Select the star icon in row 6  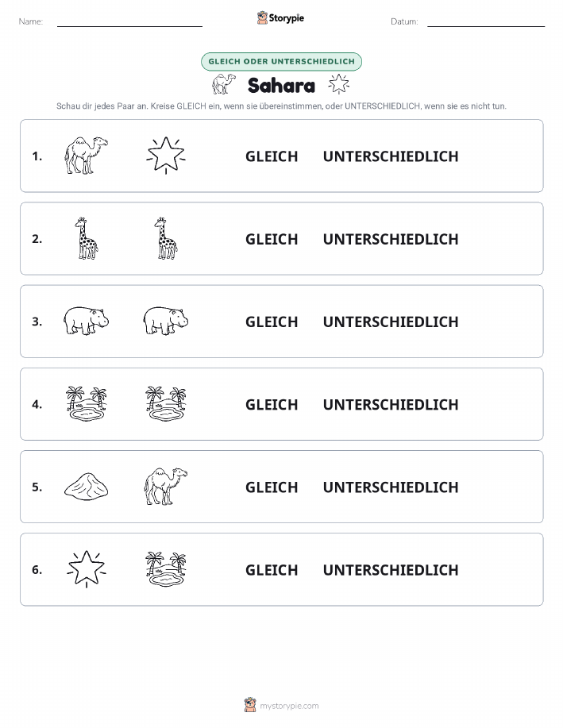[x=86, y=568]
